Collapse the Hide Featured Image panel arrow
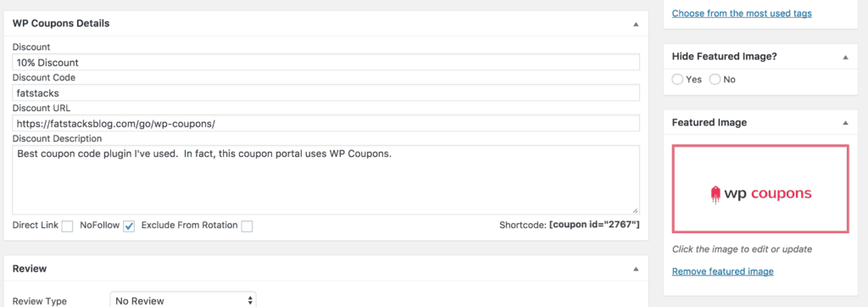 click(845, 57)
